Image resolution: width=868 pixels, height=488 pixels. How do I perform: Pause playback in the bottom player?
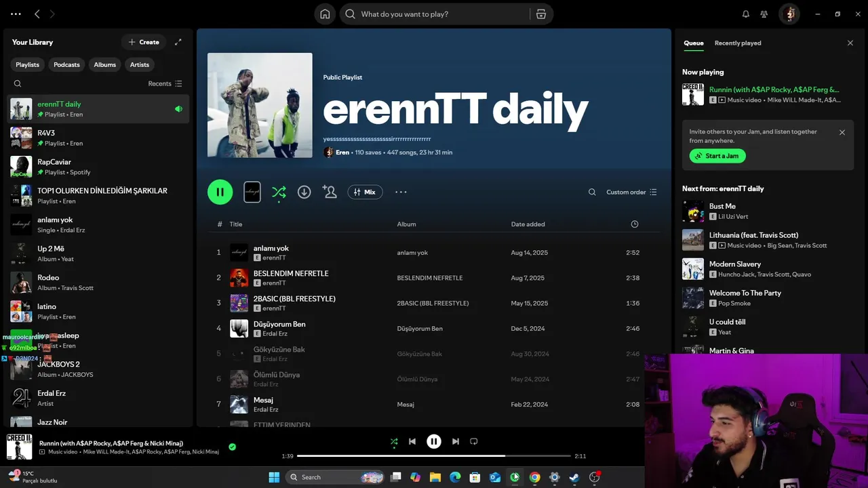click(x=434, y=441)
